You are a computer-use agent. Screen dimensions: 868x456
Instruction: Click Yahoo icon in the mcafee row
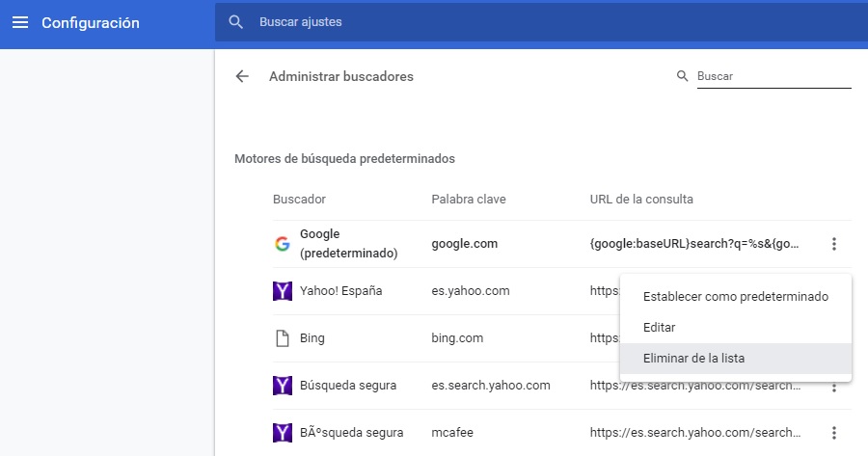[x=283, y=433]
